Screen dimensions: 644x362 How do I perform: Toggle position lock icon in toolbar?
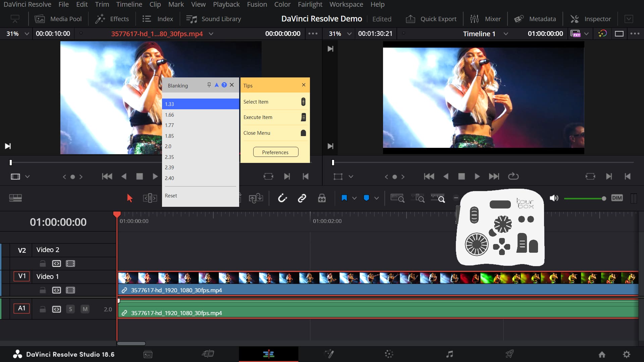click(322, 198)
